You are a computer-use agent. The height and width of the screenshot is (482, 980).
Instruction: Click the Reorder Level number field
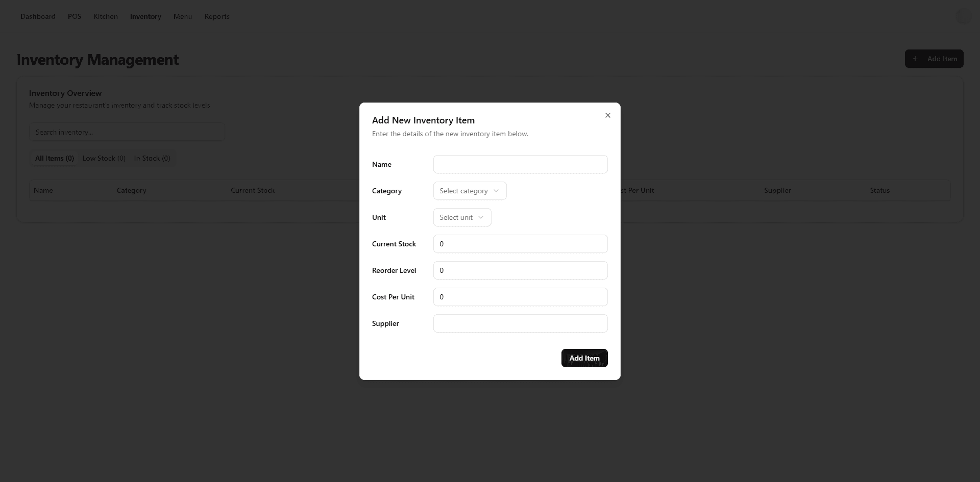pos(520,270)
